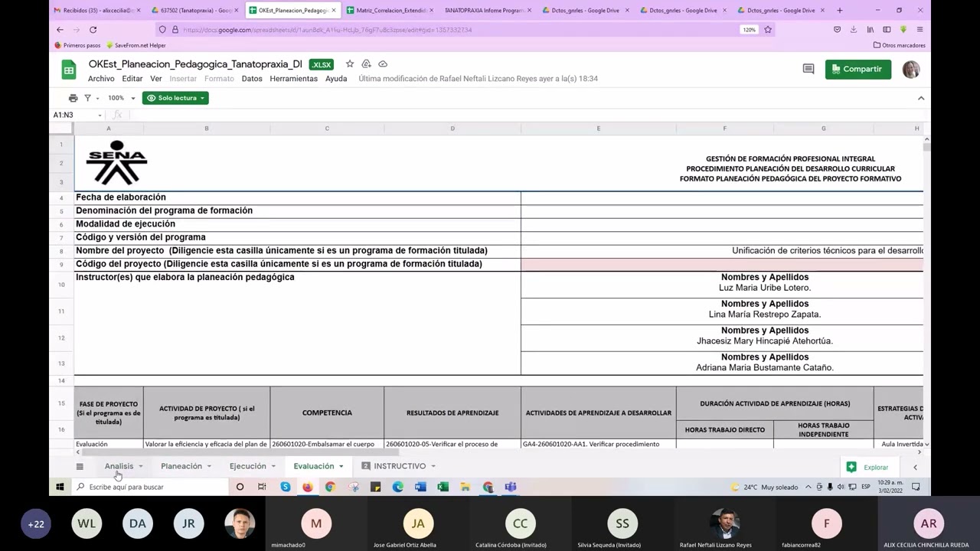
Task: Select the Modalidad de ejecución cell
Action: (x=297, y=224)
